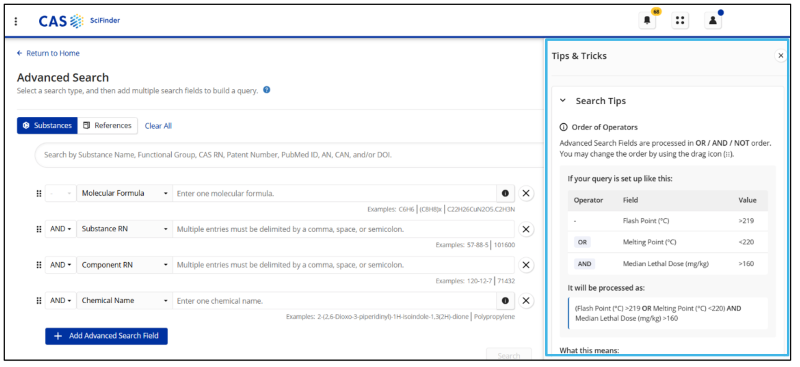
Task: Open the CAS apps grid
Action: (x=680, y=21)
